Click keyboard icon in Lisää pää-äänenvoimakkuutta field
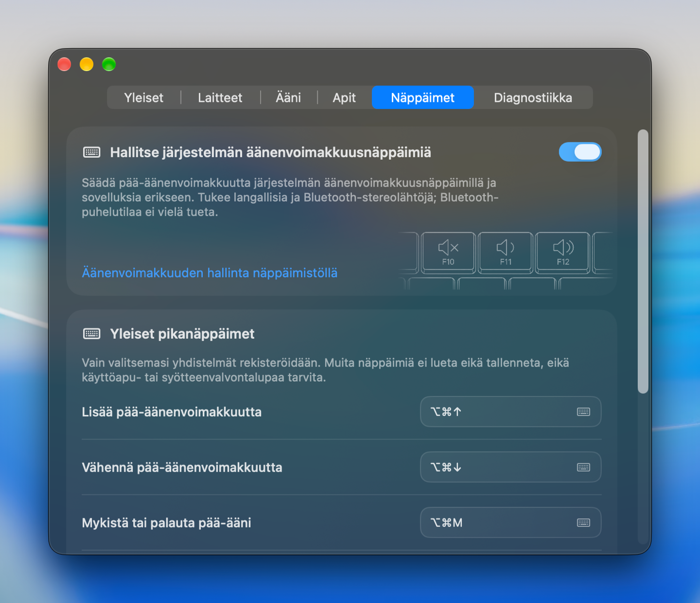Image resolution: width=700 pixels, height=603 pixels. (584, 411)
